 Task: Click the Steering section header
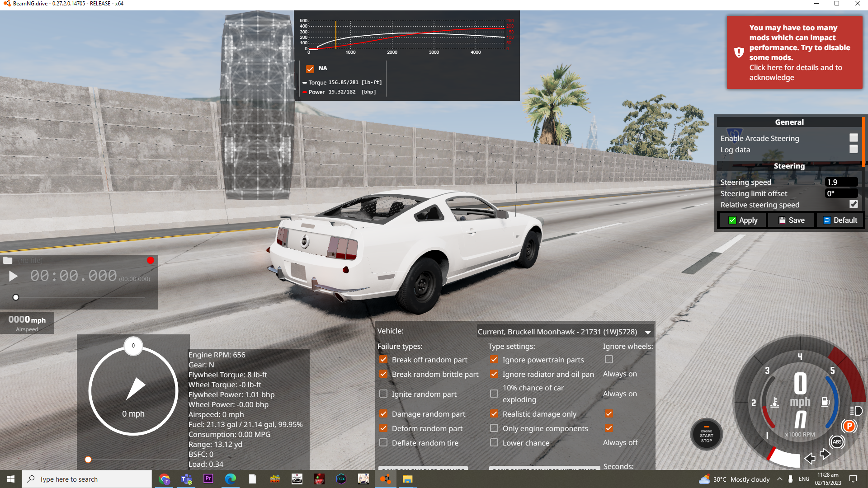click(x=789, y=166)
